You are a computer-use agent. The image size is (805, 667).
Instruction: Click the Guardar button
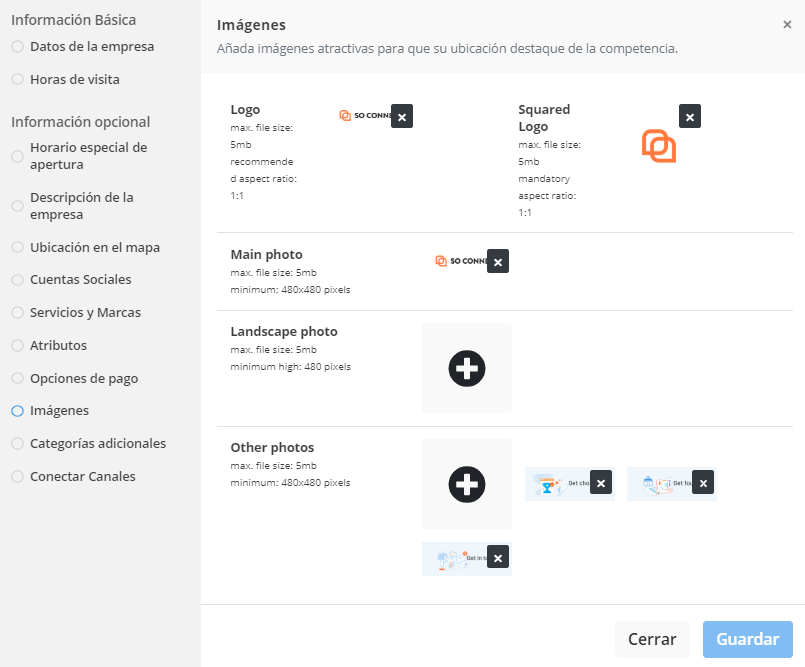[x=747, y=639]
